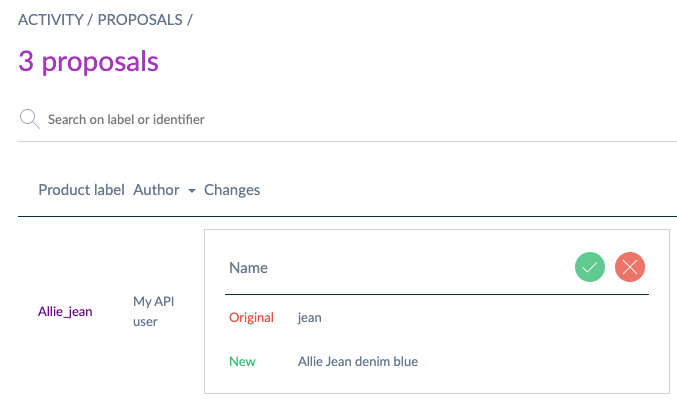
Task: Sort proposals by Author column header
Action: [156, 190]
